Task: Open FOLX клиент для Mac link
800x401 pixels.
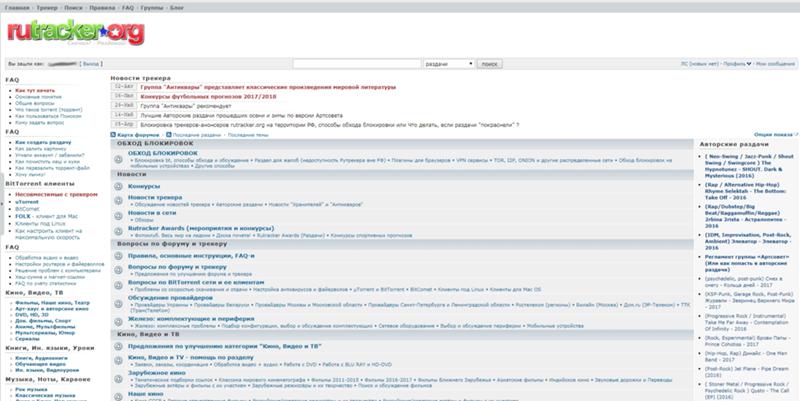Action: [x=46, y=216]
